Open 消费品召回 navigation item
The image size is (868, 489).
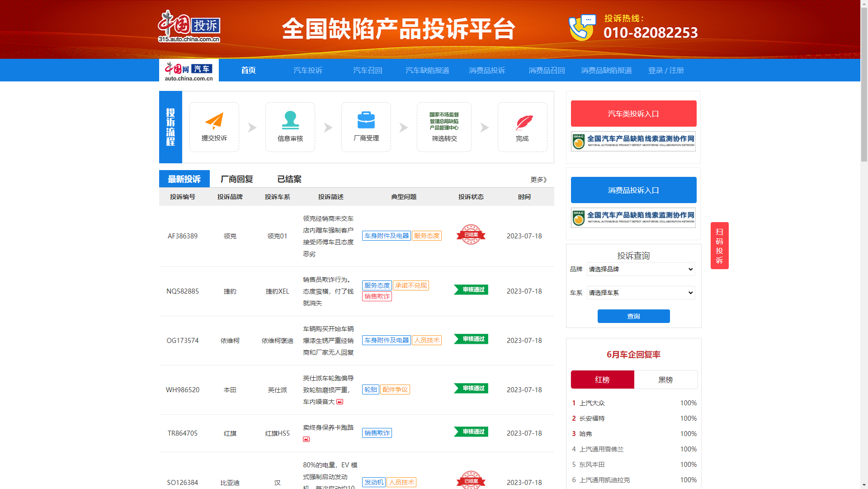coord(547,70)
